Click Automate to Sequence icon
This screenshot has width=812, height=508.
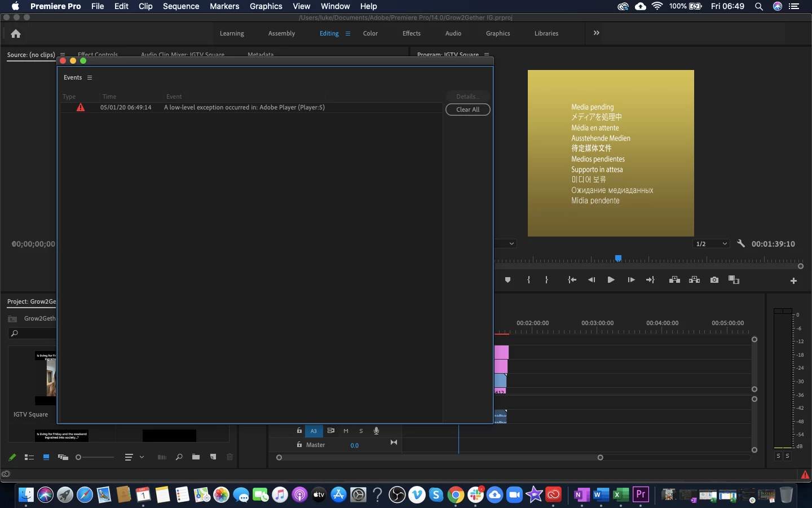162,457
